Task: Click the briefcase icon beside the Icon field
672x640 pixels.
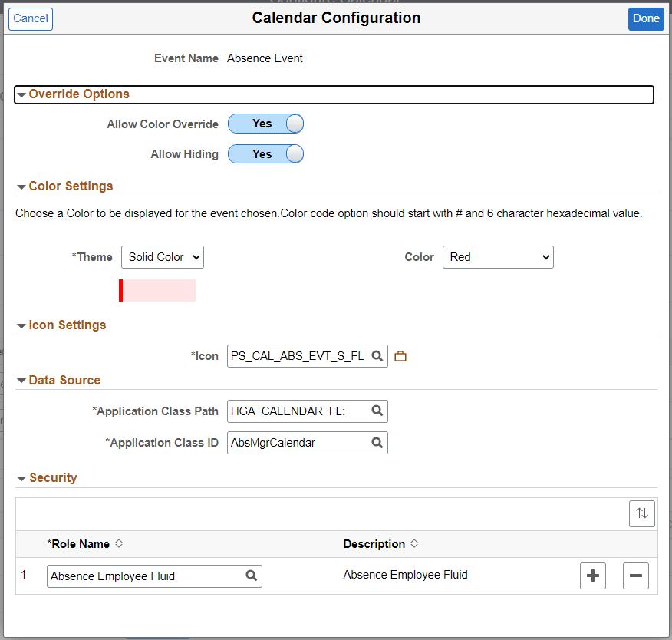Action: click(400, 356)
